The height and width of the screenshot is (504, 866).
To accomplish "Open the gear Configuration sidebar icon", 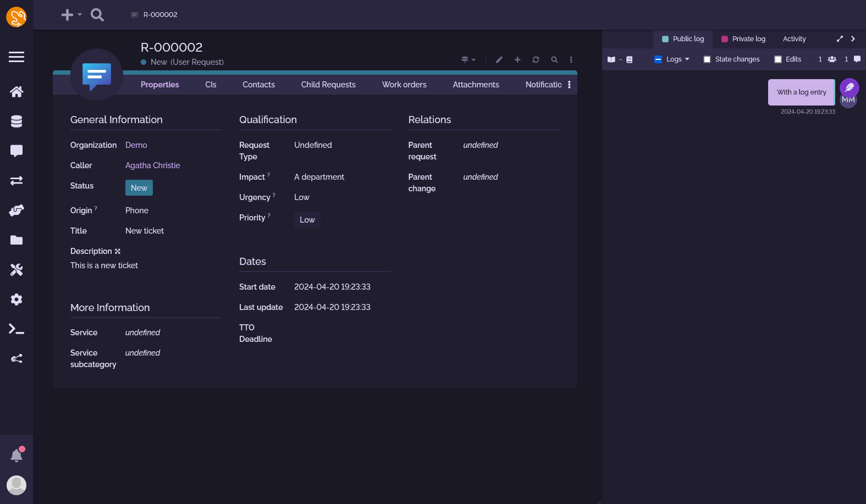I will (x=16, y=299).
